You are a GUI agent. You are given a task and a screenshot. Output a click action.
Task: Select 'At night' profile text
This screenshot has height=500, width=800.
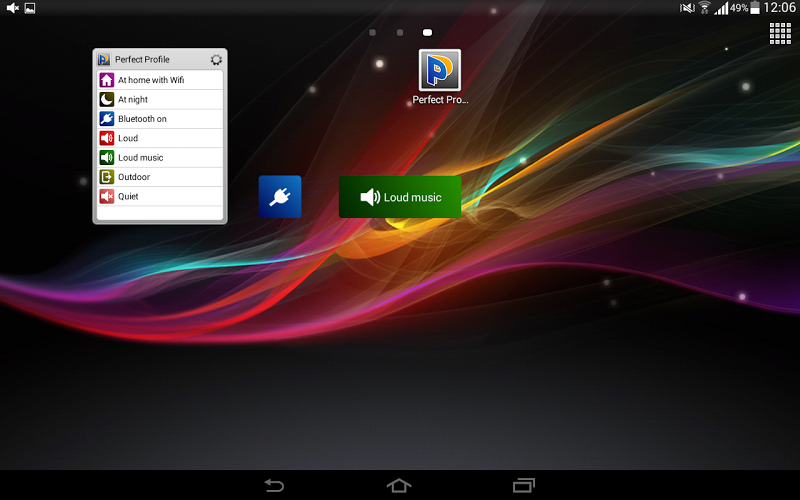(133, 99)
